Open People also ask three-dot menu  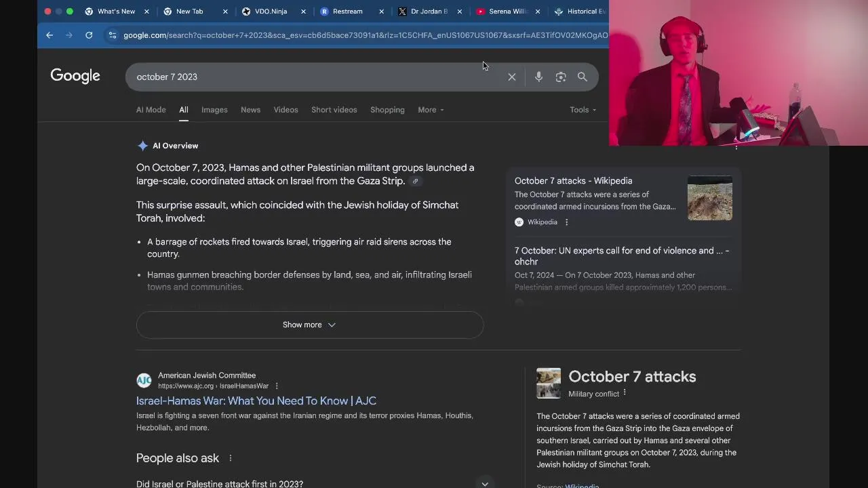pos(231,458)
